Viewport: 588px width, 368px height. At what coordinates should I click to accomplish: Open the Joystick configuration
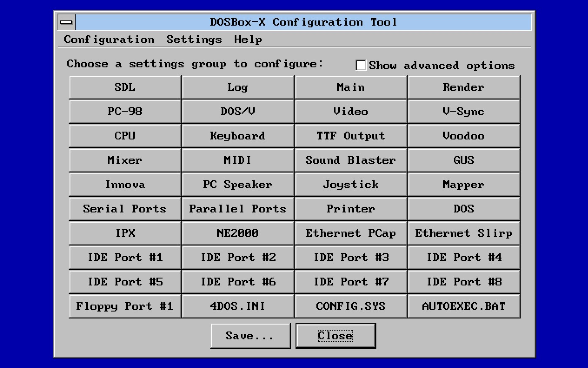(351, 184)
